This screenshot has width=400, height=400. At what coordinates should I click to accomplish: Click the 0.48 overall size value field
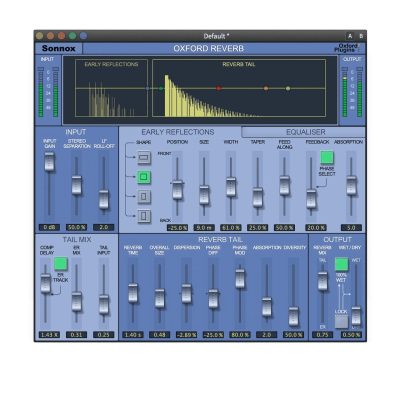coord(160,335)
